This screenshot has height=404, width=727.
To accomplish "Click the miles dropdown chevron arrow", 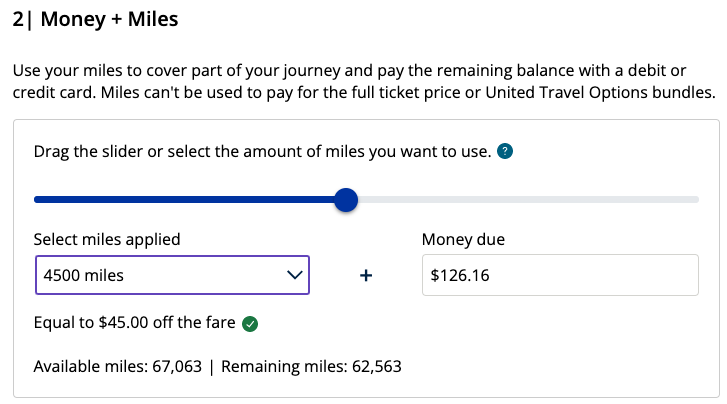I will pyautogui.click(x=294, y=274).
